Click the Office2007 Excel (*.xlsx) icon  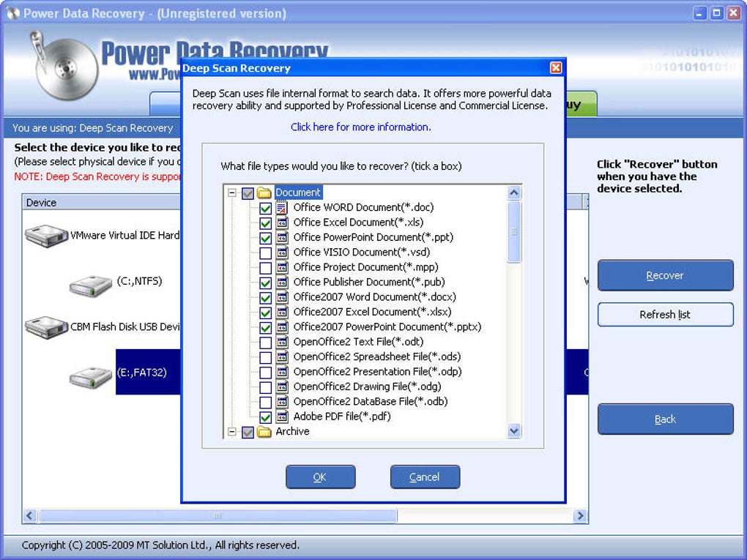[x=282, y=312]
